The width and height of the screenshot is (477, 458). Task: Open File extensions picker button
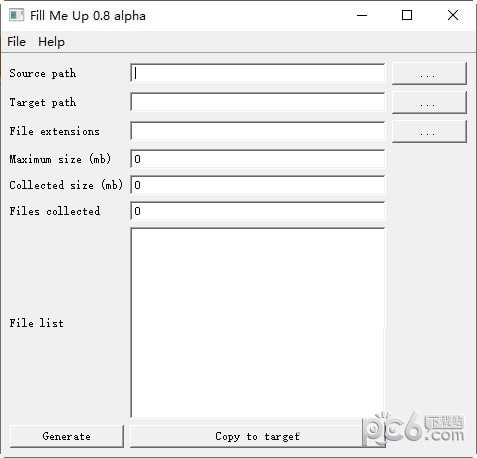[429, 131]
